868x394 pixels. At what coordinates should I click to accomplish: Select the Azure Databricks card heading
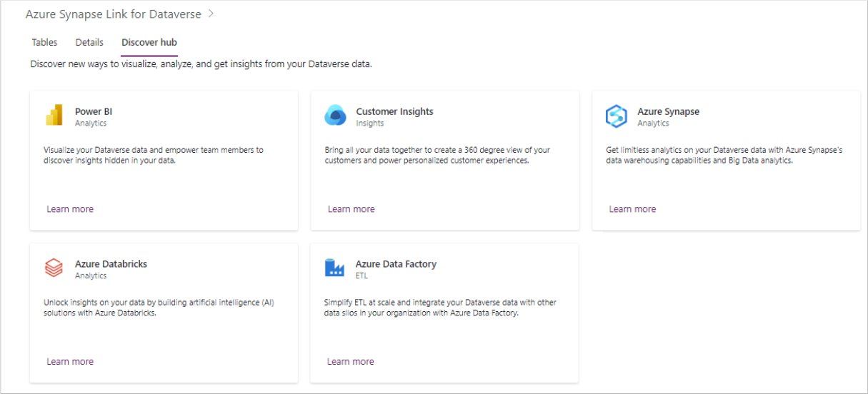[x=111, y=264]
